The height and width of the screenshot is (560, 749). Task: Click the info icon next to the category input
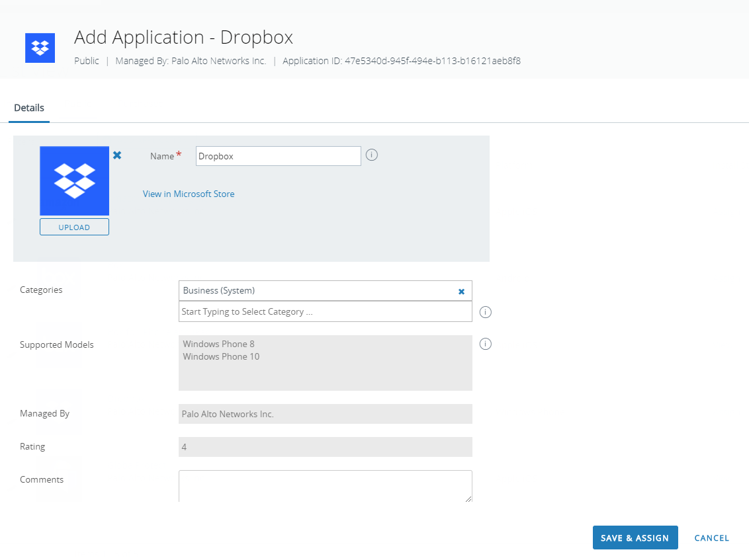(485, 312)
